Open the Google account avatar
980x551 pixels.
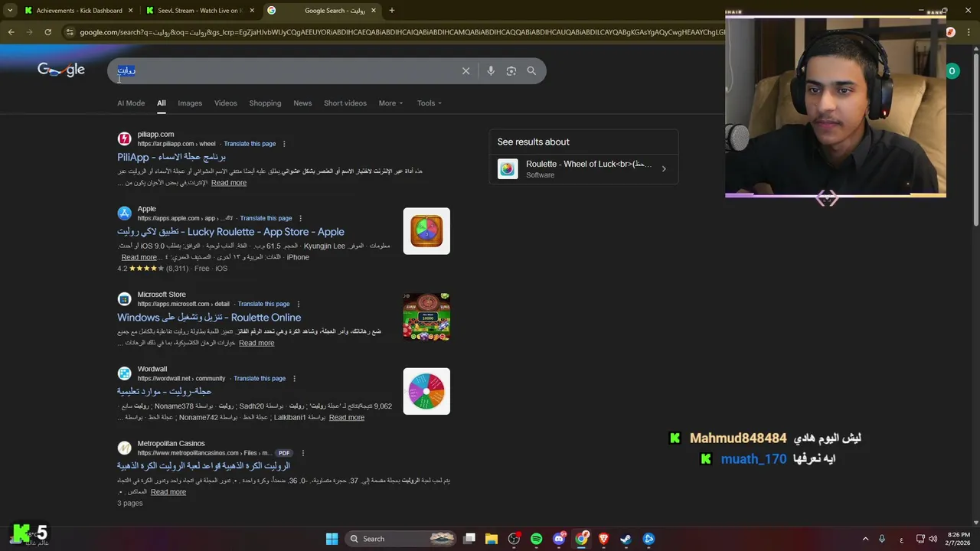pyautogui.click(x=952, y=70)
